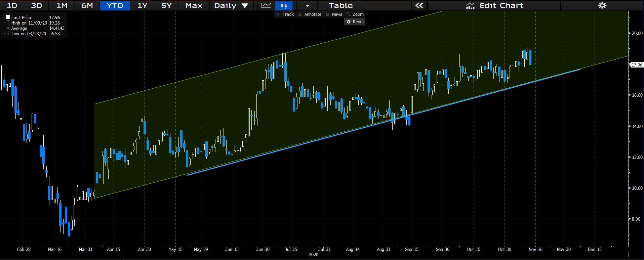Toggle News display on chart
Image resolution: width=644 pixels, height=260 pixels.
334,14
